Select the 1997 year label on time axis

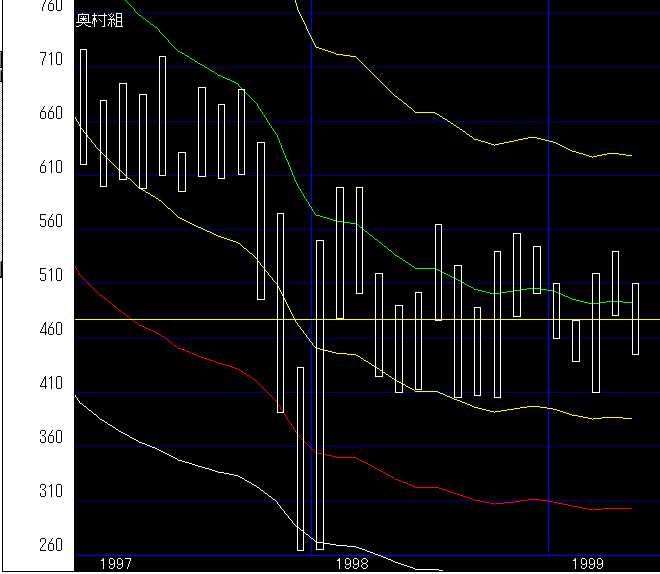116,564
